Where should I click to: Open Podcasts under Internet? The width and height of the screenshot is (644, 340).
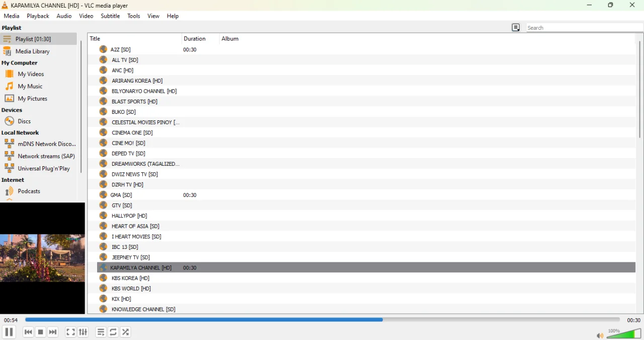point(39,191)
